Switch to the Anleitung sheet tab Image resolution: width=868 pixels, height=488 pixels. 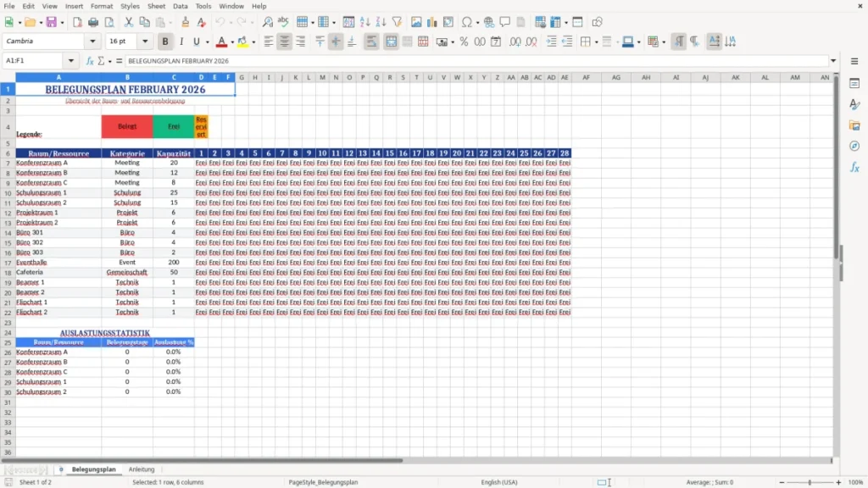(x=142, y=469)
